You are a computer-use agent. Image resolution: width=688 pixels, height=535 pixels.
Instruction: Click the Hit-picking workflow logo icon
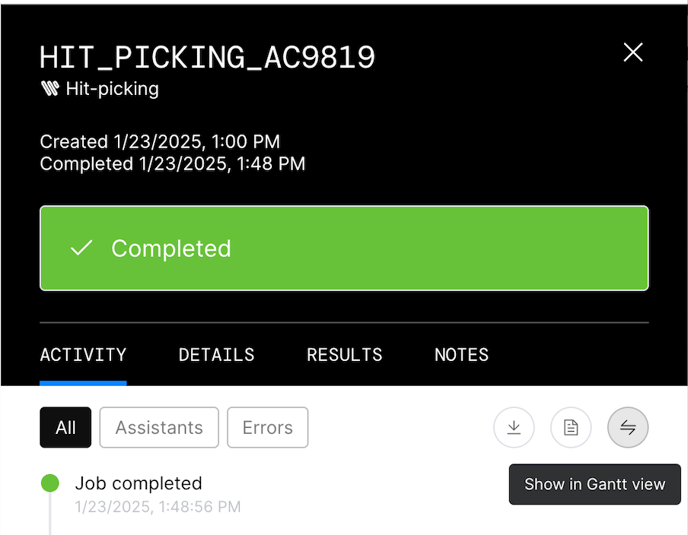[50, 88]
